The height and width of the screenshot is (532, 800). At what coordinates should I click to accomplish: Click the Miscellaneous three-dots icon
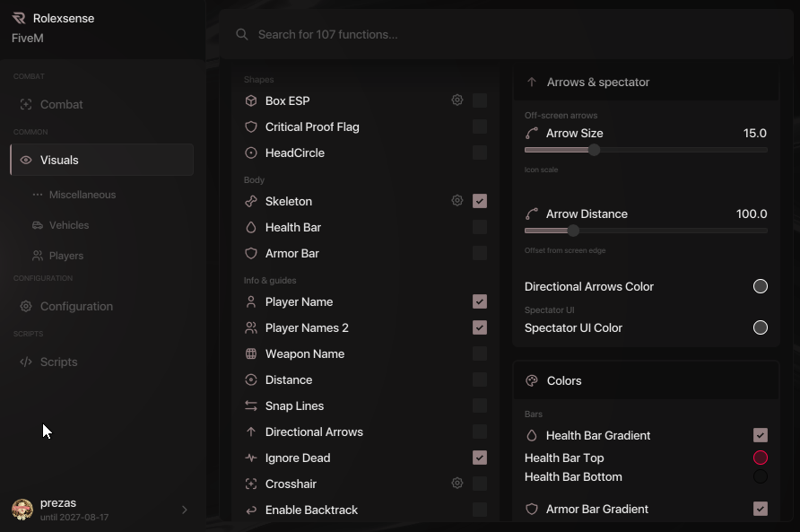38,195
